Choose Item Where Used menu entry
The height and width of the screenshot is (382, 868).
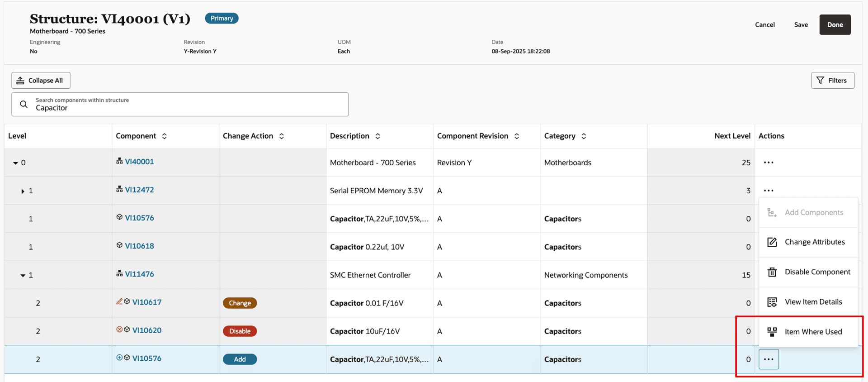tap(808, 332)
